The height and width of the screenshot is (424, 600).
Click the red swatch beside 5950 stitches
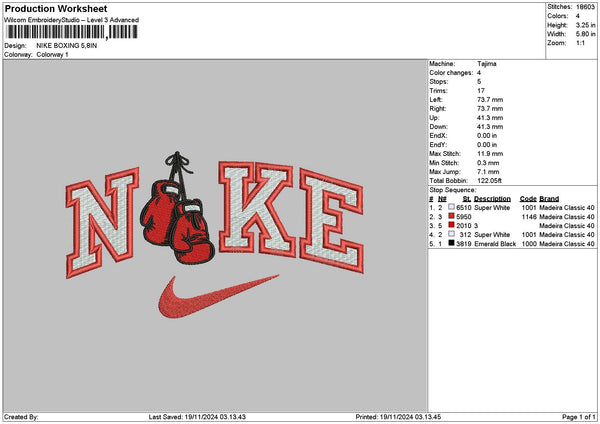click(452, 216)
